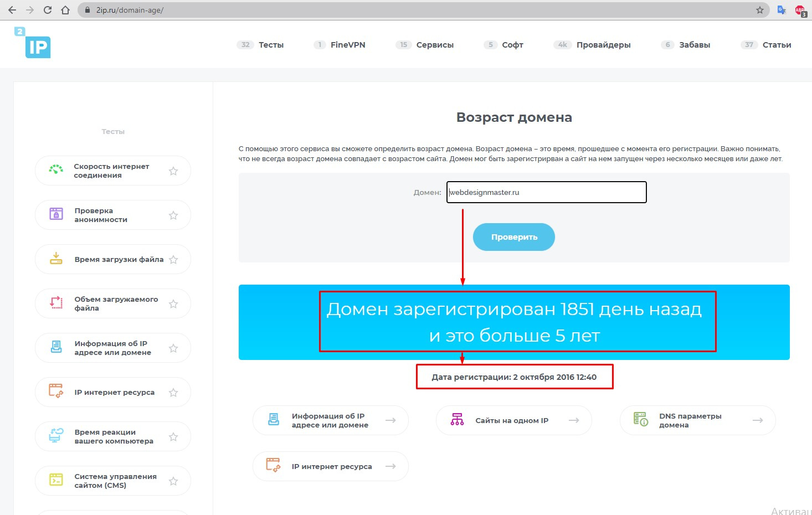The width and height of the screenshot is (812, 515).
Task: Open the Сайты на одном IP card
Action: coord(514,420)
